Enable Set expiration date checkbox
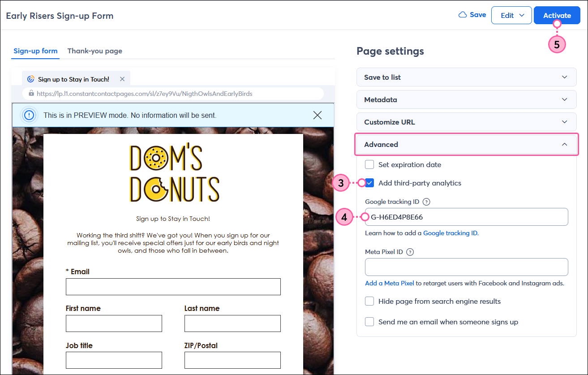 click(369, 164)
